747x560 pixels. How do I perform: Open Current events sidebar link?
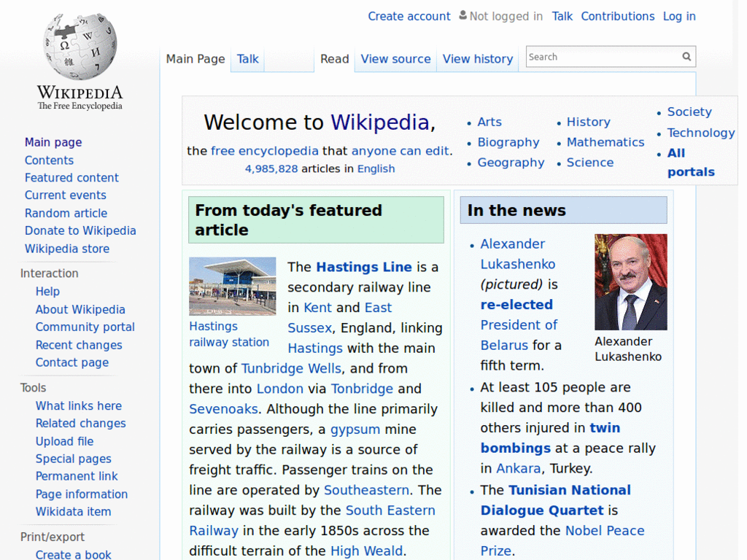pos(65,195)
